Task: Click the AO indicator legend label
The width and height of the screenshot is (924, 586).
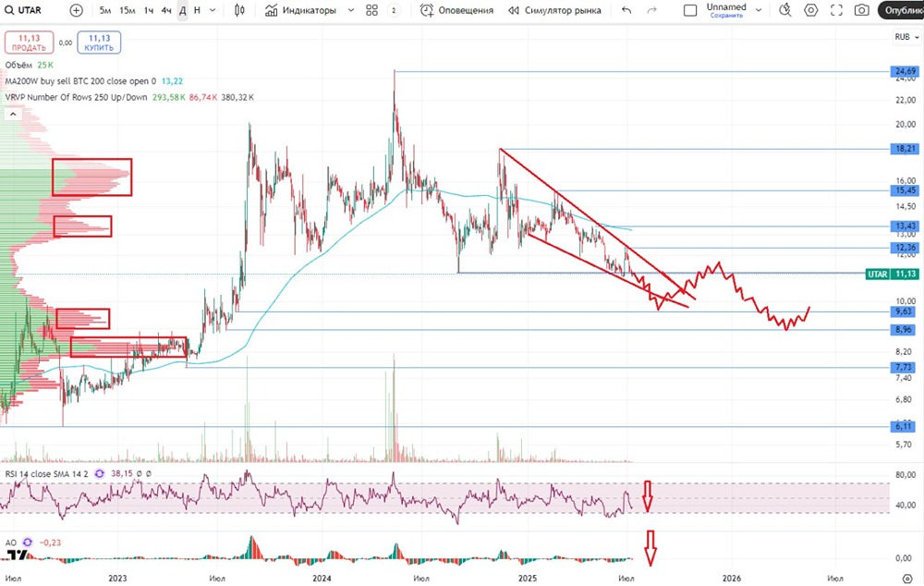Action: tap(10, 543)
